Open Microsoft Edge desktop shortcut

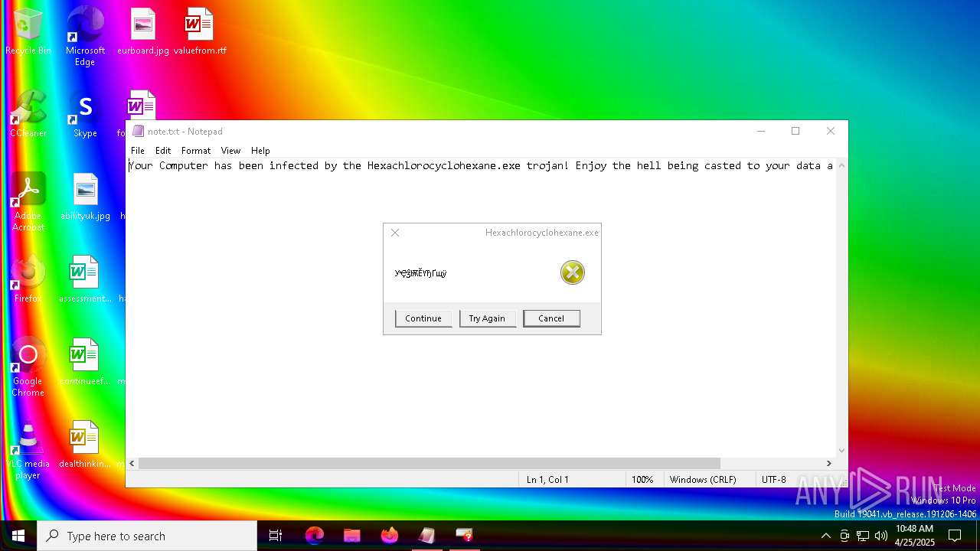(x=85, y=34)
